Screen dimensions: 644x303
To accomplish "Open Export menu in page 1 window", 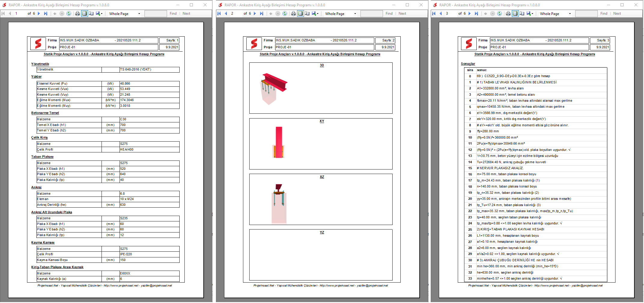I will tap(99, 13).
